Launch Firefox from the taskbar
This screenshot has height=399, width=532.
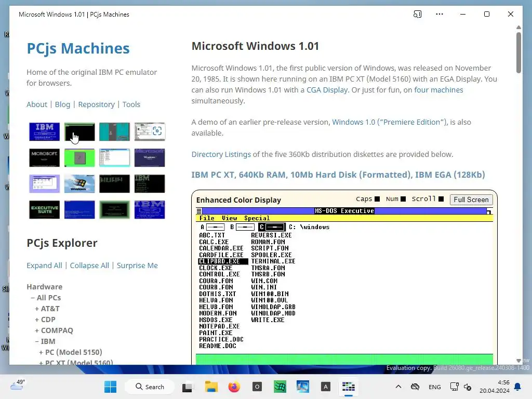(x=234, y=387)
